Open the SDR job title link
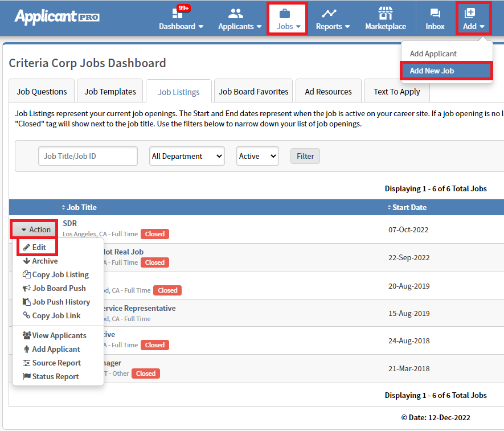504x431 pixels. click(x=69, y=223)
